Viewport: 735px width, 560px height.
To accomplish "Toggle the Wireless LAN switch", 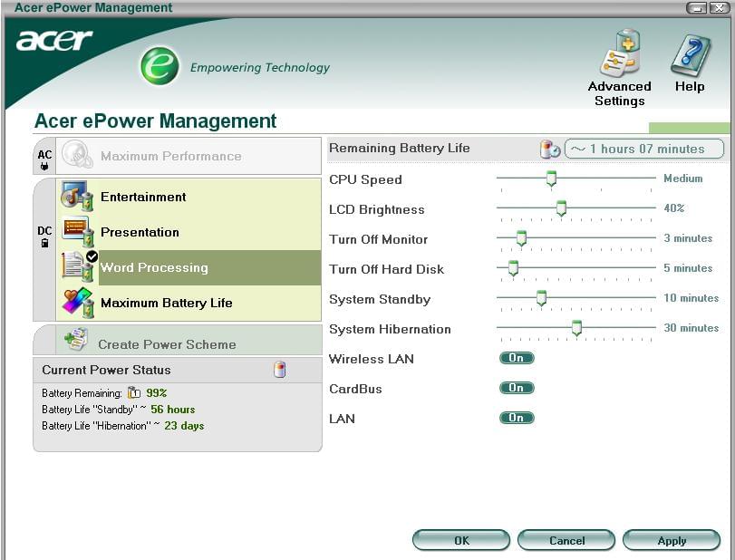I will coord(517,358).
